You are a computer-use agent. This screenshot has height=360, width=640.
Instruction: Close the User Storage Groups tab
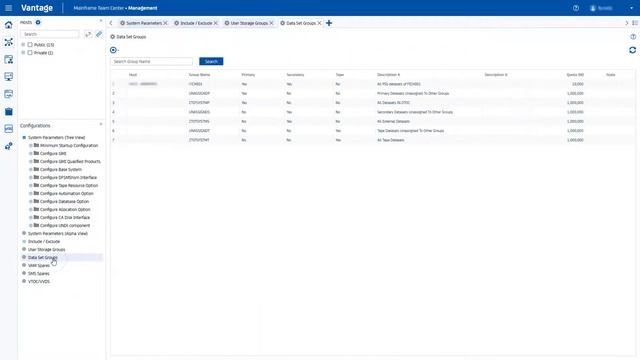tap(271, 23)
